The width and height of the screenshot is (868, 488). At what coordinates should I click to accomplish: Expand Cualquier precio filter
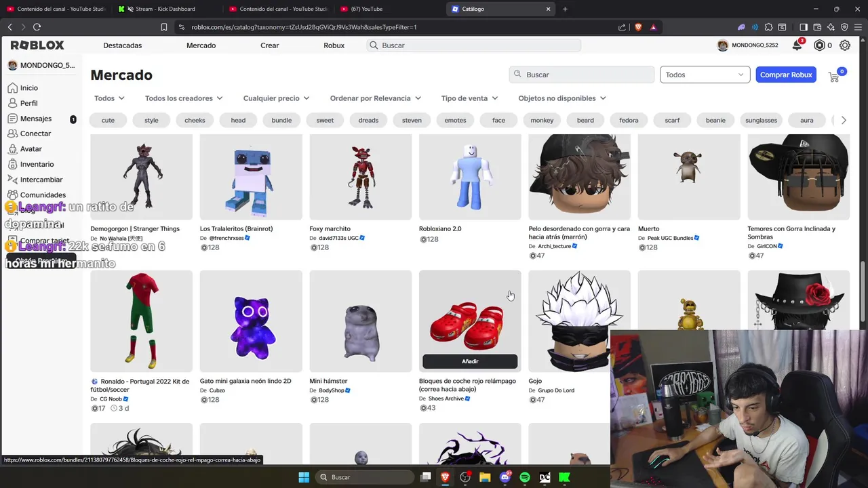point(276,98)
